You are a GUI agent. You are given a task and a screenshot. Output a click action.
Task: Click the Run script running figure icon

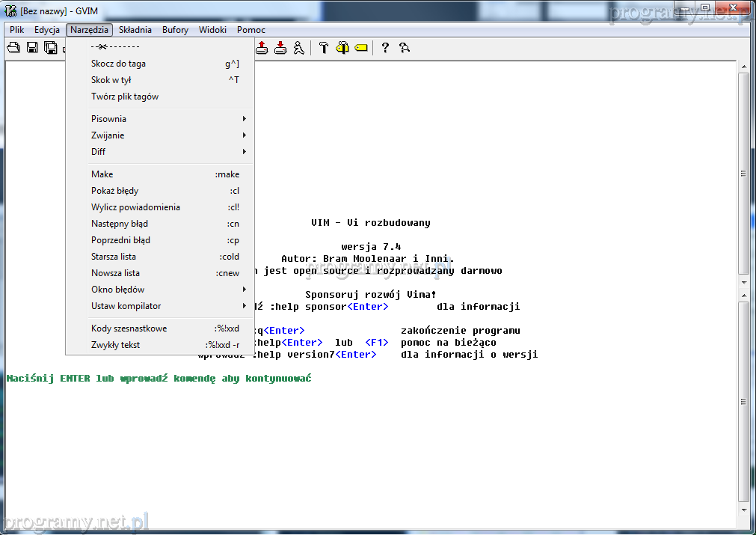click(x=299, y=48)
